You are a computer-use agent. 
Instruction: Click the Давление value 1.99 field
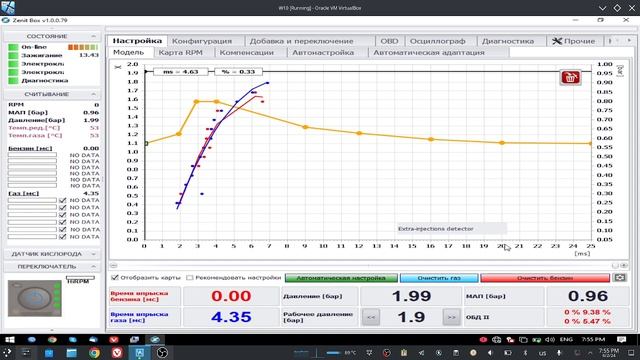(x=411, y=296)
